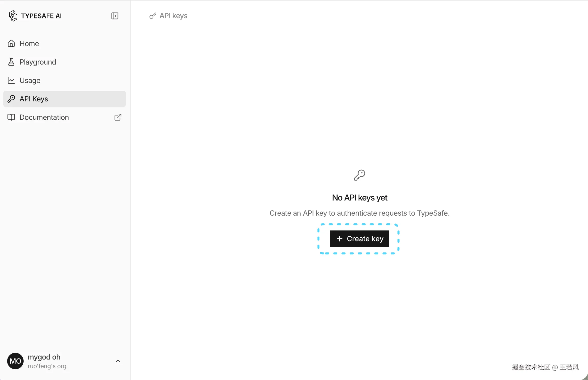Click the No API keys yet heading
The image size is (588, 380).
(x=360, y=198)
